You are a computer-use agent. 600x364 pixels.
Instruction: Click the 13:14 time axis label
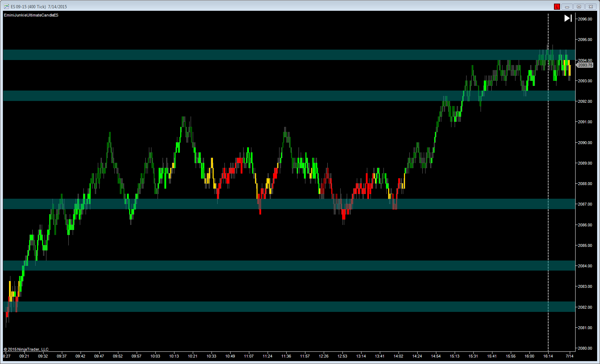[361, 356]
